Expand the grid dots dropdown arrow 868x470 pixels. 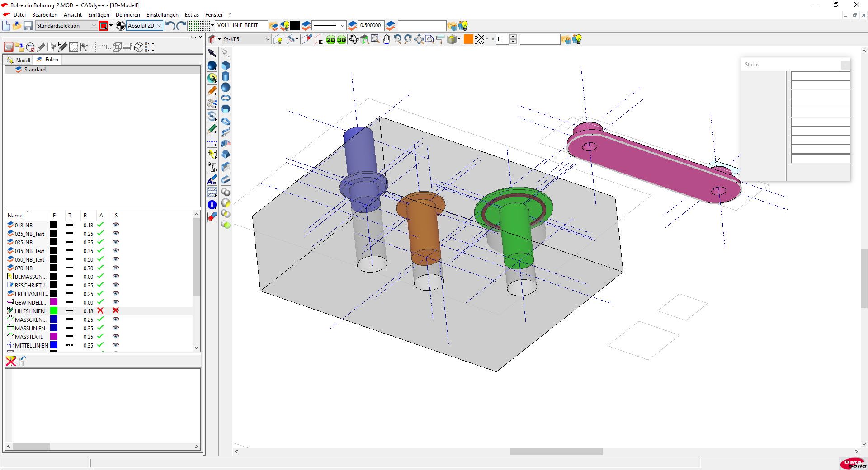click(212, 26)
